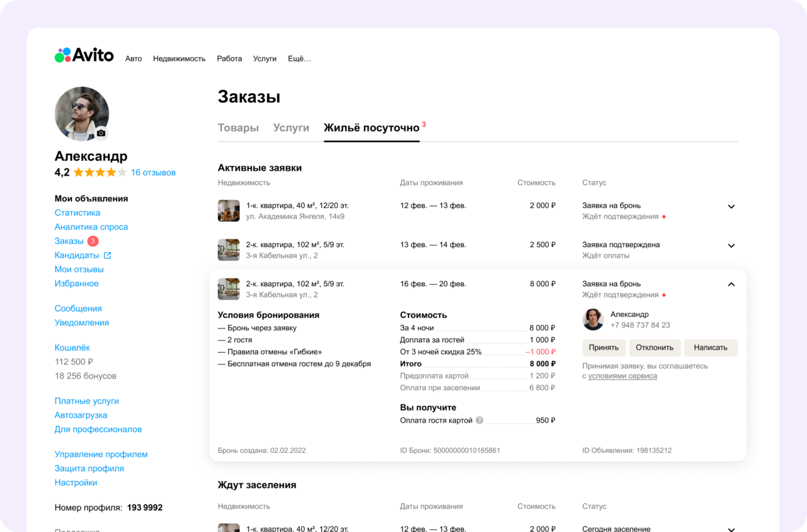Open the 16 отзывов link
The image size is (807, 532).
[153, 173]
